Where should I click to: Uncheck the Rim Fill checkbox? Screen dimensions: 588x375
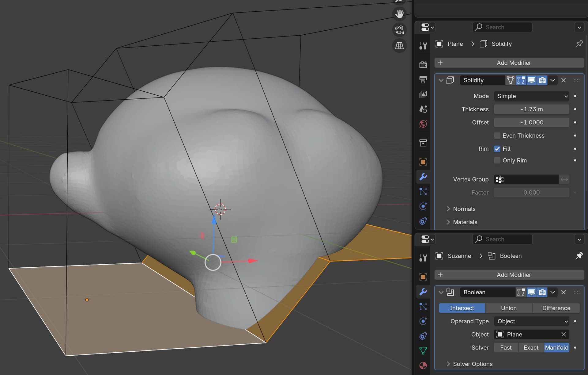coord(497,149)
